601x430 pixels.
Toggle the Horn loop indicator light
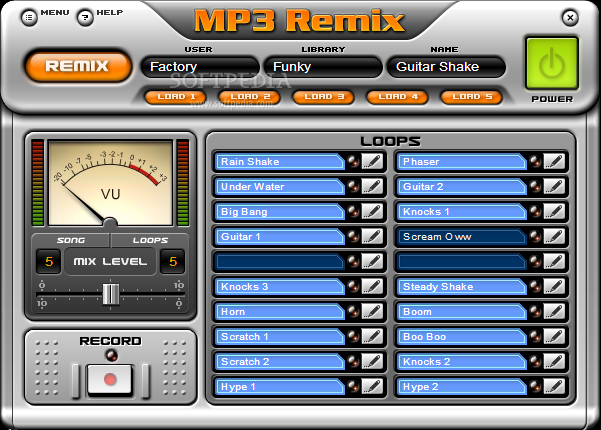[x=353, y=312]
